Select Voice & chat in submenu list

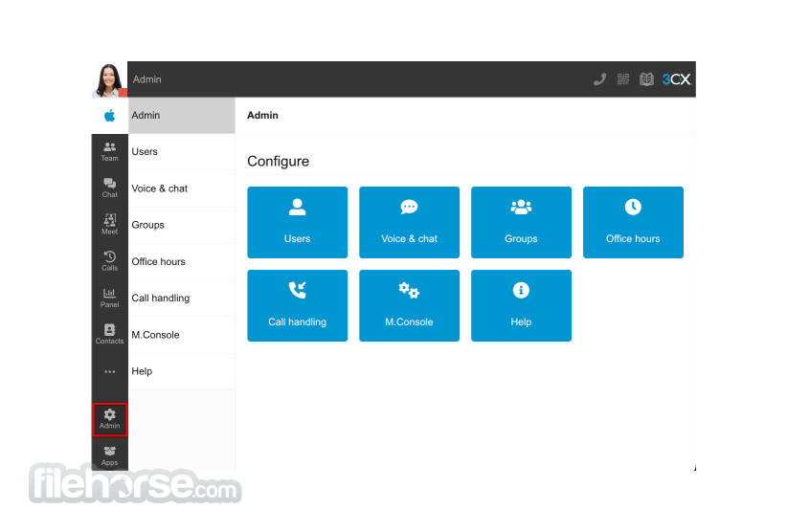(182, 188)
